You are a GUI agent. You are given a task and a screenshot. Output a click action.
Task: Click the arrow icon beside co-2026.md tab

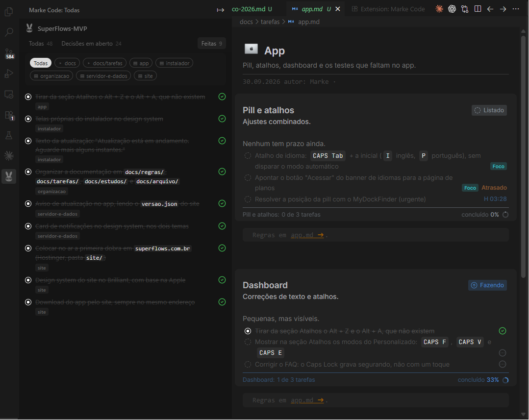pos(220,10)
